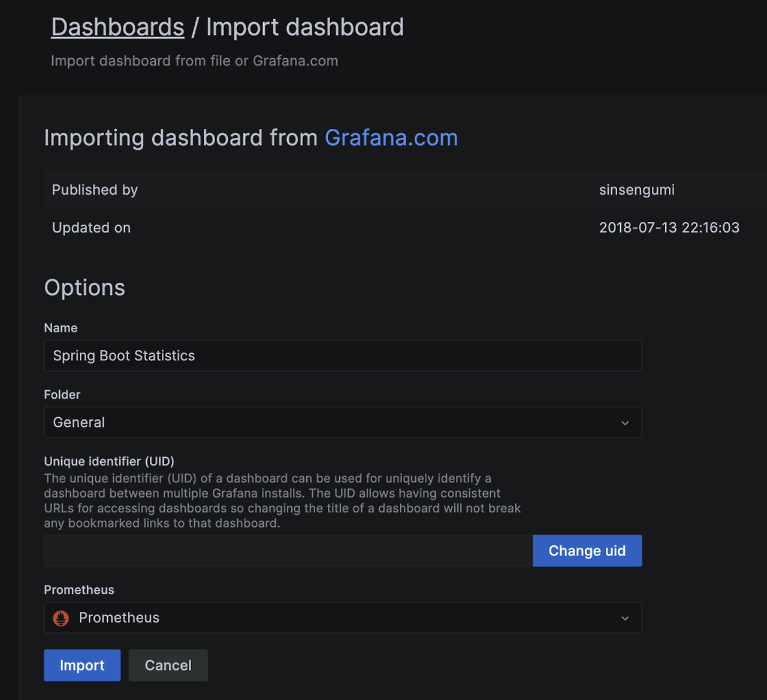Screen dimensions: 767x700
Task: Click the Published by label
Action: (95, 190)
